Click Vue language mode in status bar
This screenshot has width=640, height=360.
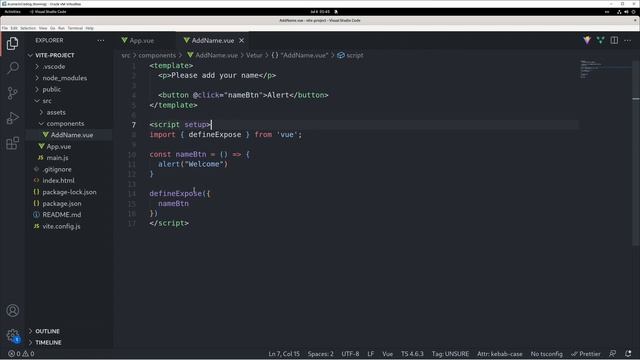[387, 354]
